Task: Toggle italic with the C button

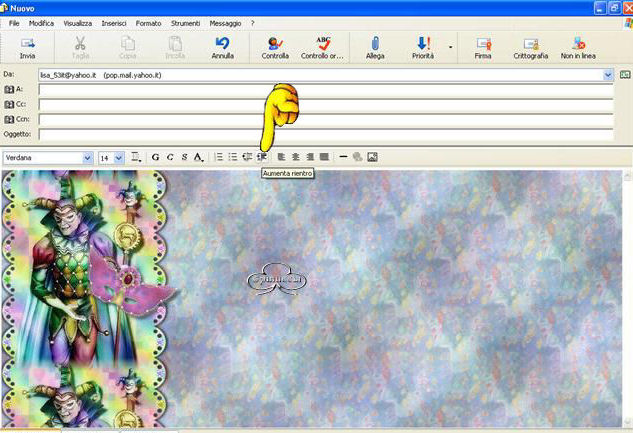Action: tap(170, 157)
